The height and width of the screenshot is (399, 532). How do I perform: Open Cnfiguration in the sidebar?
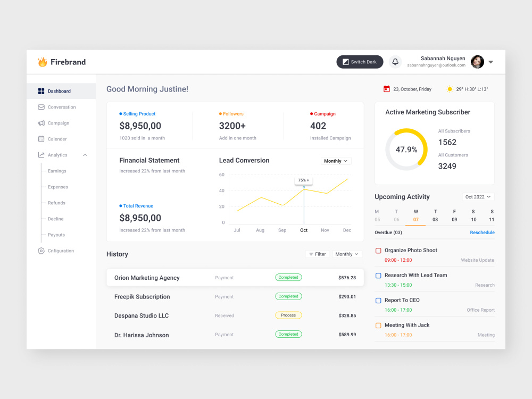click(61, 251)
